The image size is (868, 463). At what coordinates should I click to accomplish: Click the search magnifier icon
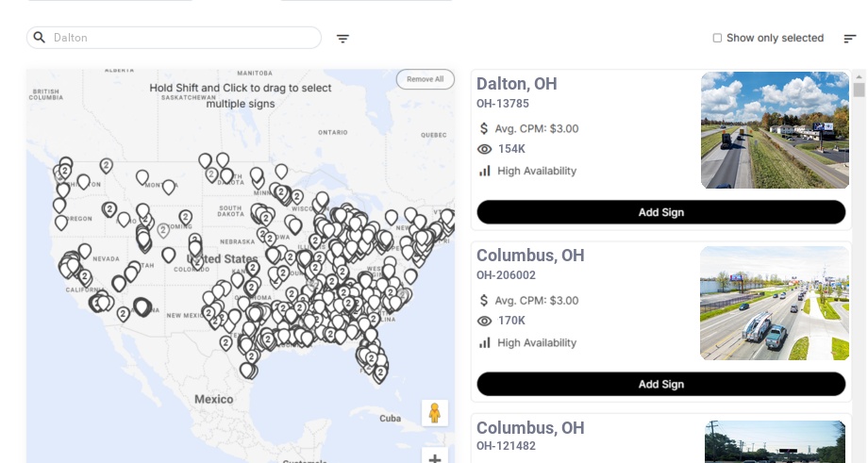point(40,38)
